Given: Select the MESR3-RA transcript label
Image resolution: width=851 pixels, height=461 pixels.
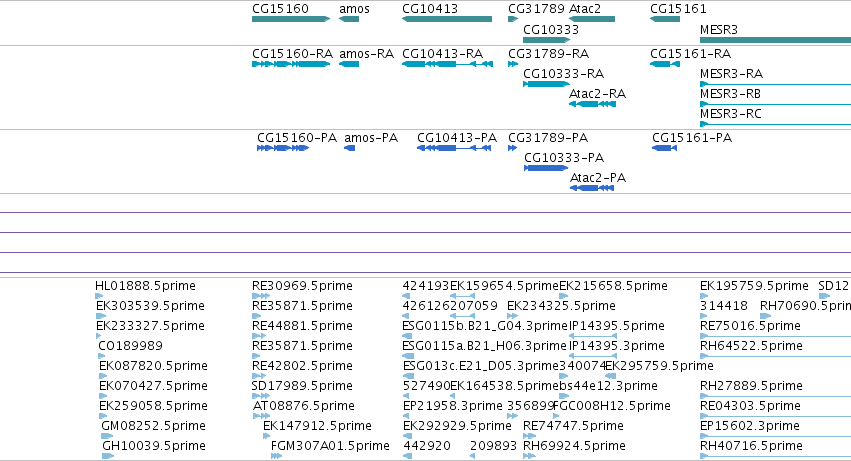Looking at the screenshot, I should pyautogui.click(x=731, y=74).
